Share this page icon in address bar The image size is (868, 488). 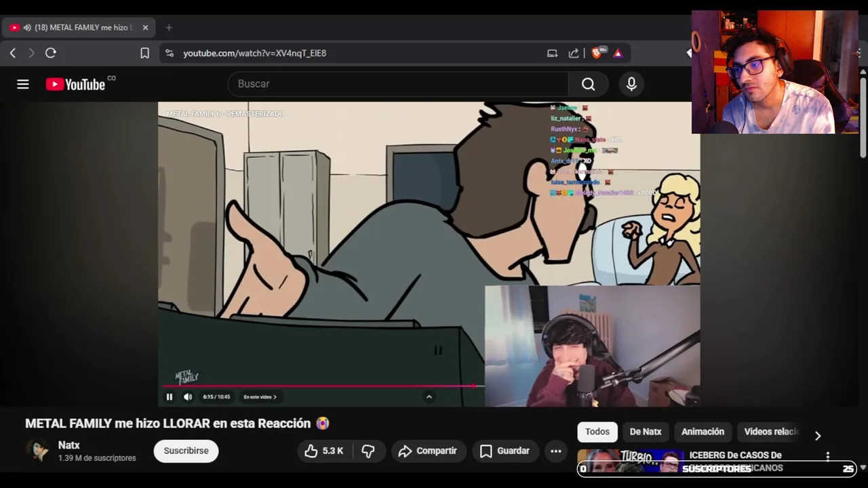574,53
